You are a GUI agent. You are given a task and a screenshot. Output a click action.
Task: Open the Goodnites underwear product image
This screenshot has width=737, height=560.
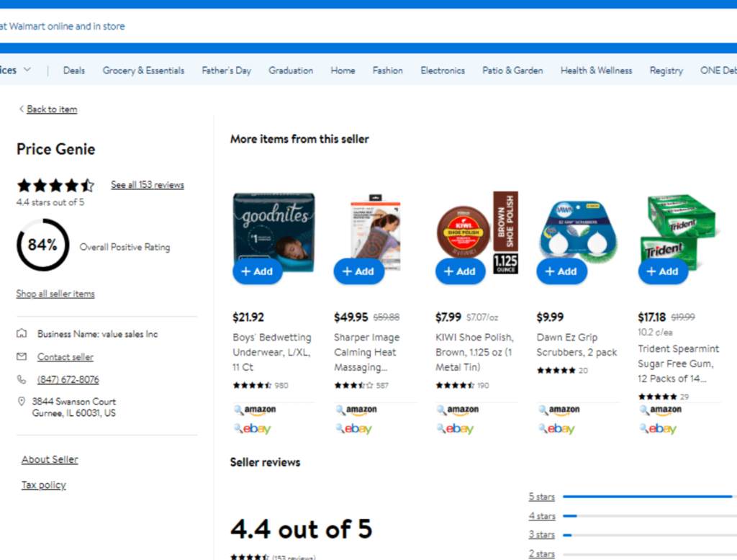274,232
